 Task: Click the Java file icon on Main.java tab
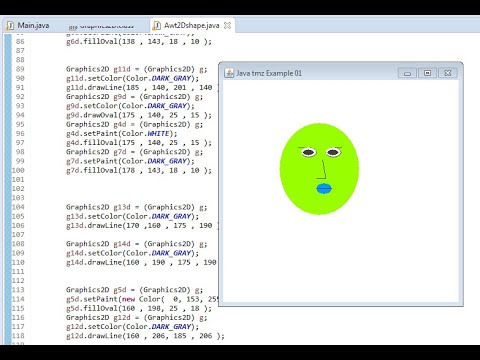click(x=10, y=26)
